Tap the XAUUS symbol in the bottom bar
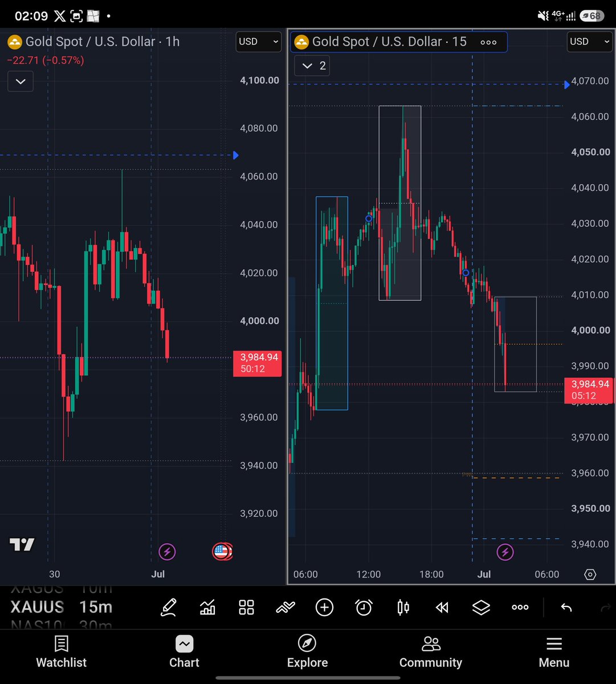616x684 pixels. point(37,608)
